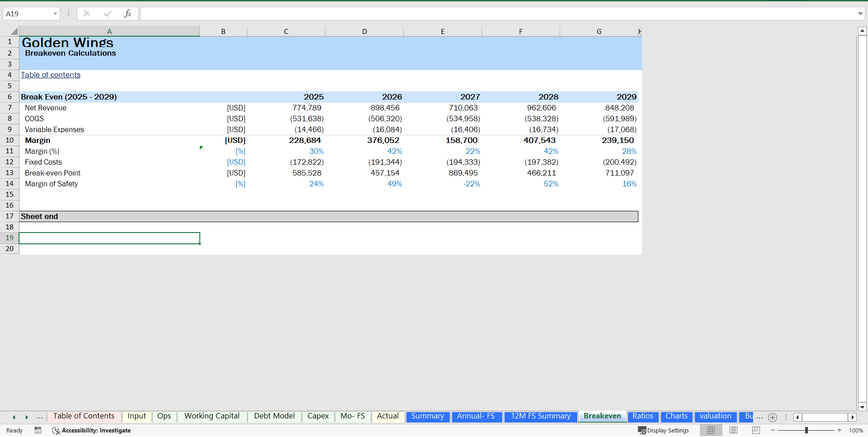Open the Working Capital sheet tab
This screenshot has height=437, width=868.
pos(212,416)
